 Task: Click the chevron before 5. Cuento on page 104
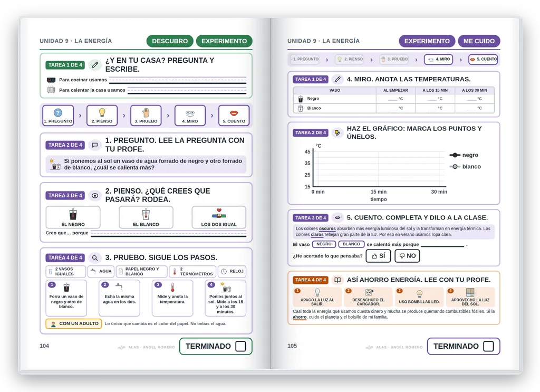(x=212, y=116)
